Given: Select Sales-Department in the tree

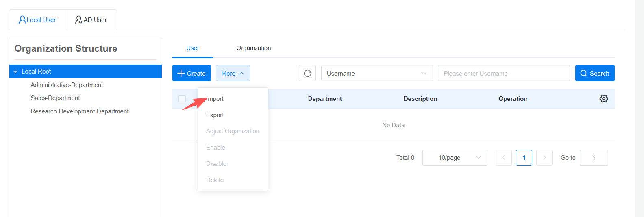Looking at the screenshot, I should point(55,98).
